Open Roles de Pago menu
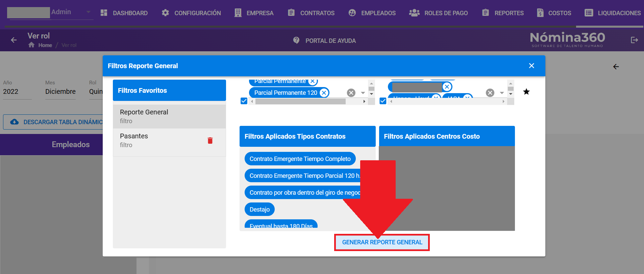Viewport: 644px width, 274px height. 438,13
